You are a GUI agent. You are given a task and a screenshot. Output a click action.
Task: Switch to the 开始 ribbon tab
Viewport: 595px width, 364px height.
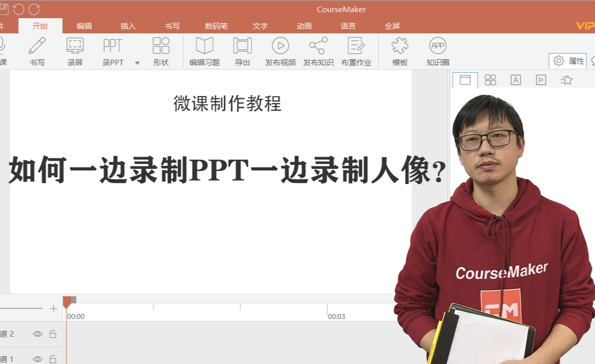point(40,26)
